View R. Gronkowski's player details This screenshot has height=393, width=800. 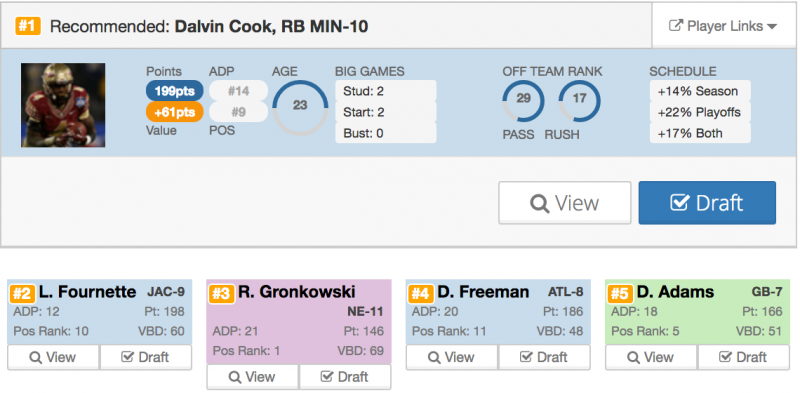253,377
